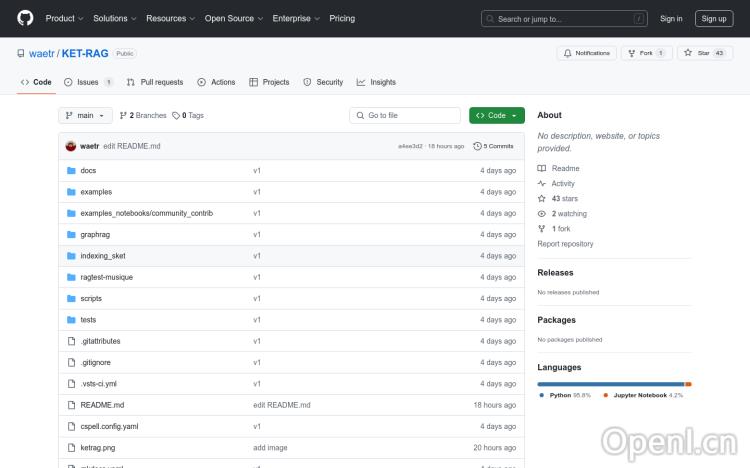This screenshot has height=468, width=750.
Task: Switch to the Issues tab
Action: pos(88,82)
